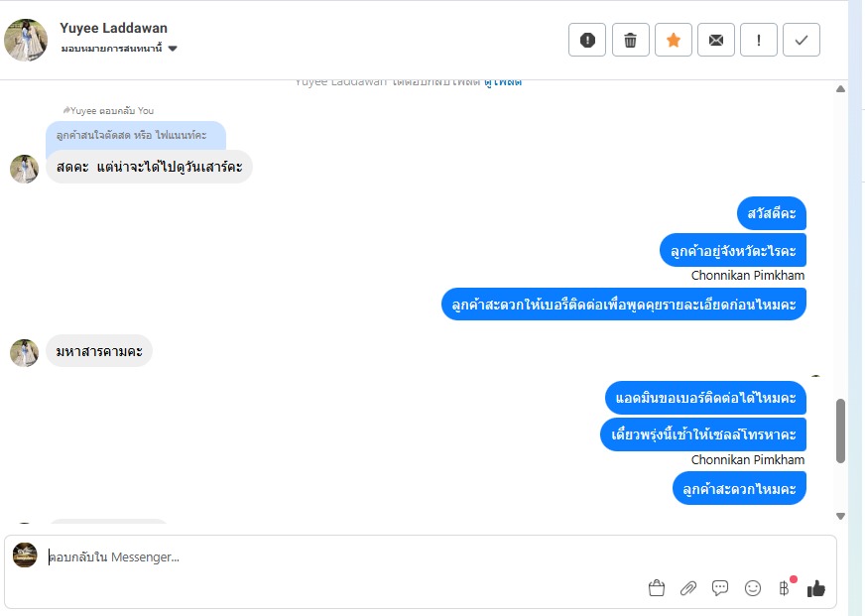Click the chat scrollbar up arrow
Image resolution: width=865 pixels, height=616 pixels.
coord(840,89)
